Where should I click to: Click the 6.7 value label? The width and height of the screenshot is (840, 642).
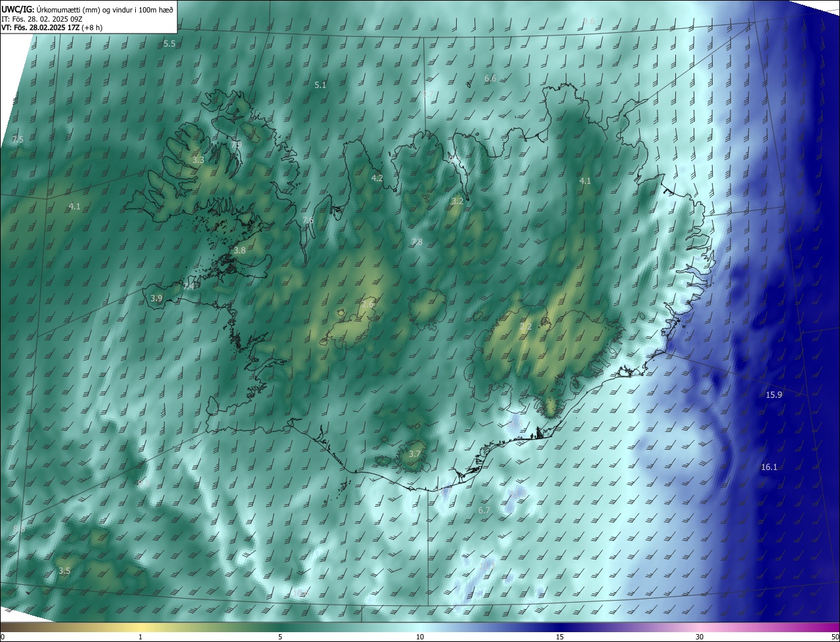coord(484,510)
